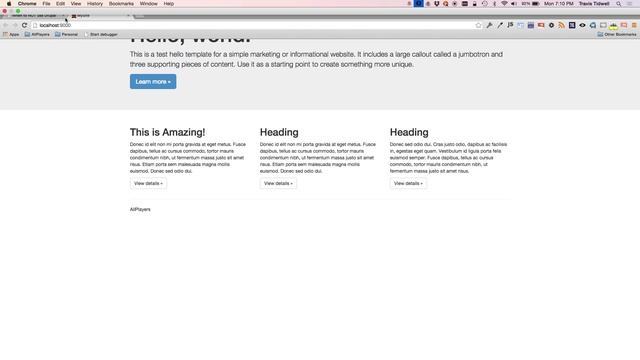Click the Start debugger bookmark
This screenshot has width=640, height=360.
point(101,35)
